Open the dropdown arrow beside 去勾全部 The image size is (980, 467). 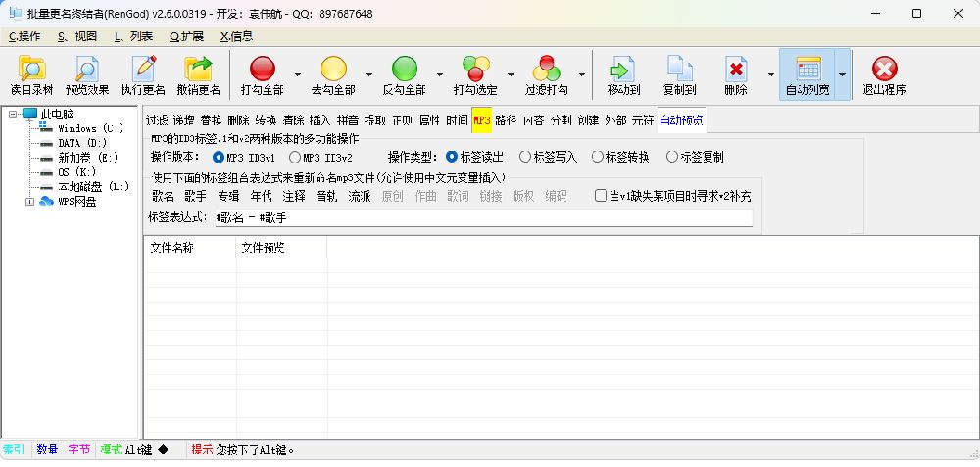[x=368, y=75]
